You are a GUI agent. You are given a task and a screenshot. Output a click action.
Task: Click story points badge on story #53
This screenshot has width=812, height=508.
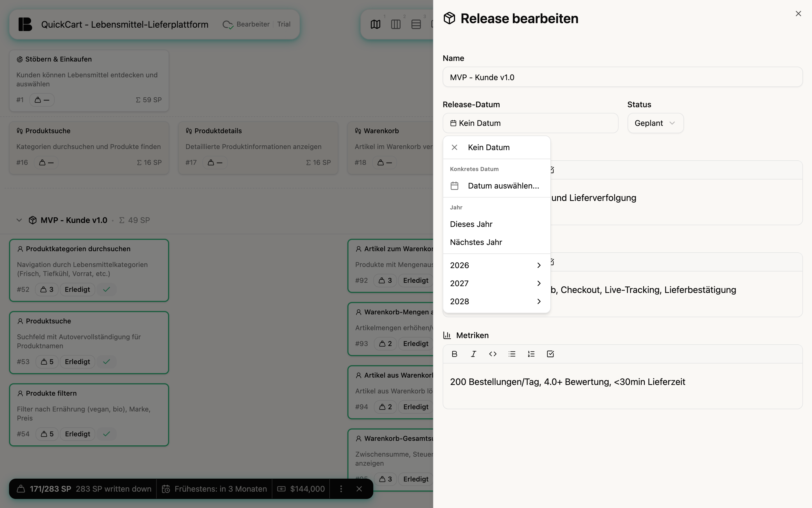47,362
